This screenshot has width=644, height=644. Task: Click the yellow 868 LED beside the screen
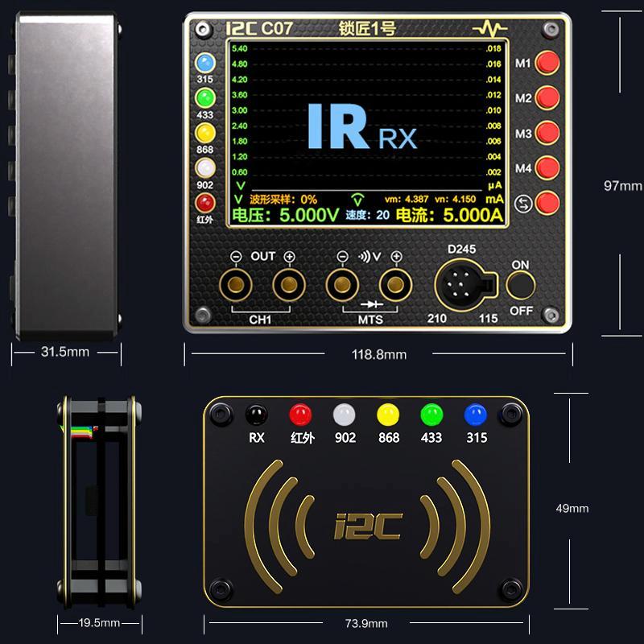coord(205,133)
